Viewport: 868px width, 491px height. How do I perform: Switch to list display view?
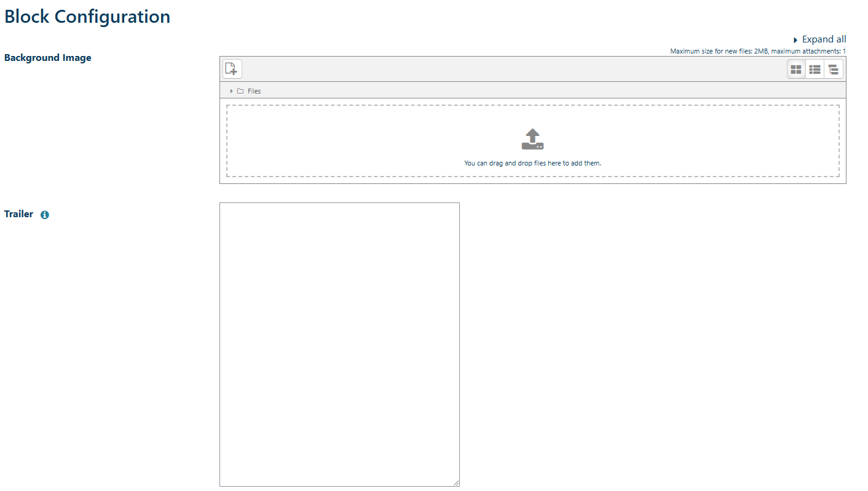point(815,68)
